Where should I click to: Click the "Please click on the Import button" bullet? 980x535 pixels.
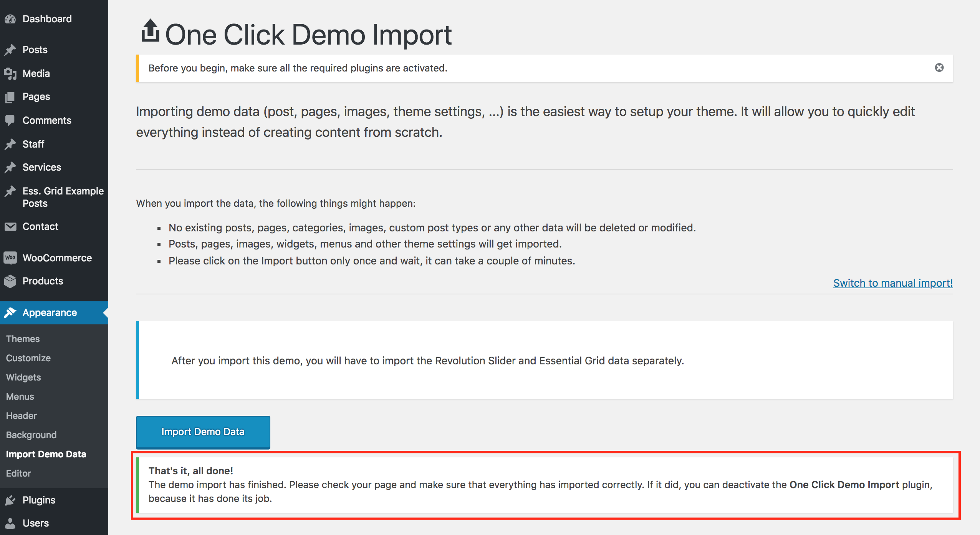click(x=372, y=261)
